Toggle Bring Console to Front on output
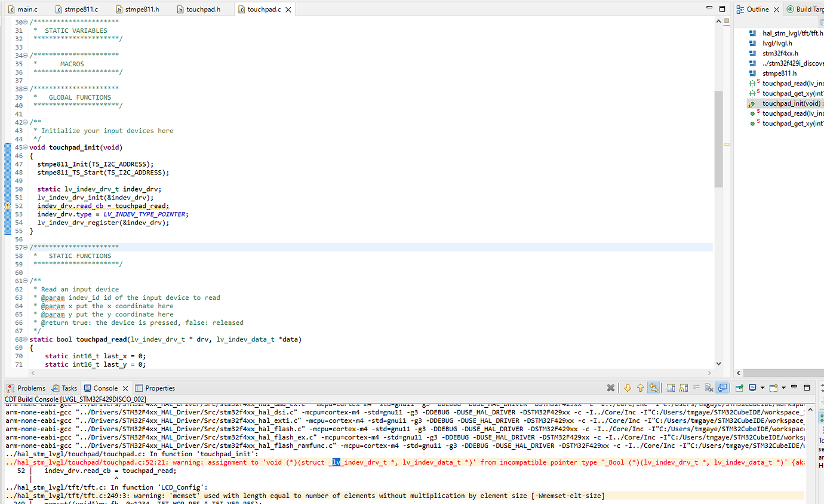 (722, 388)
